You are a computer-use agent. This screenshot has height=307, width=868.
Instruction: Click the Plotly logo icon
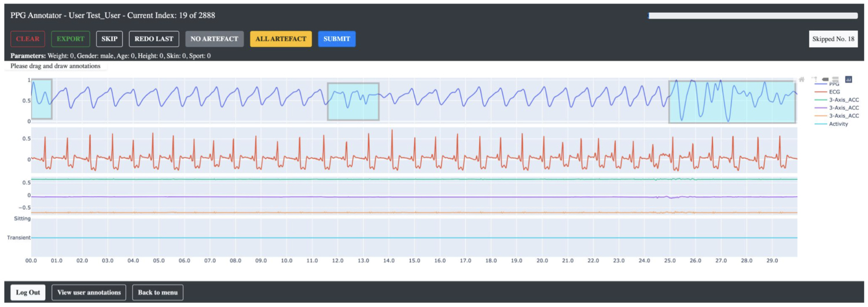[x=849, y=80]
